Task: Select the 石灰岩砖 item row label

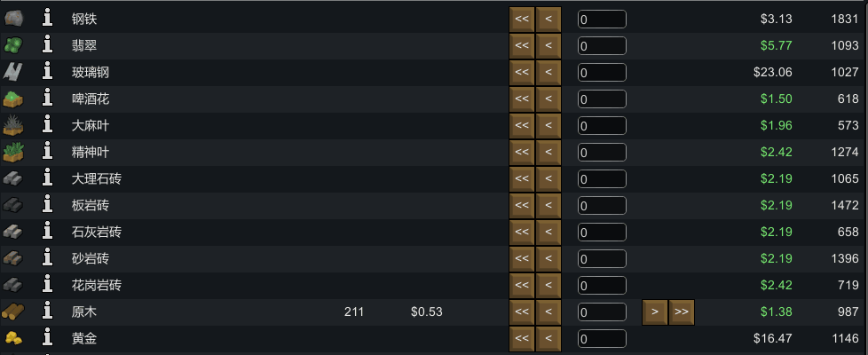Action: 97,232
